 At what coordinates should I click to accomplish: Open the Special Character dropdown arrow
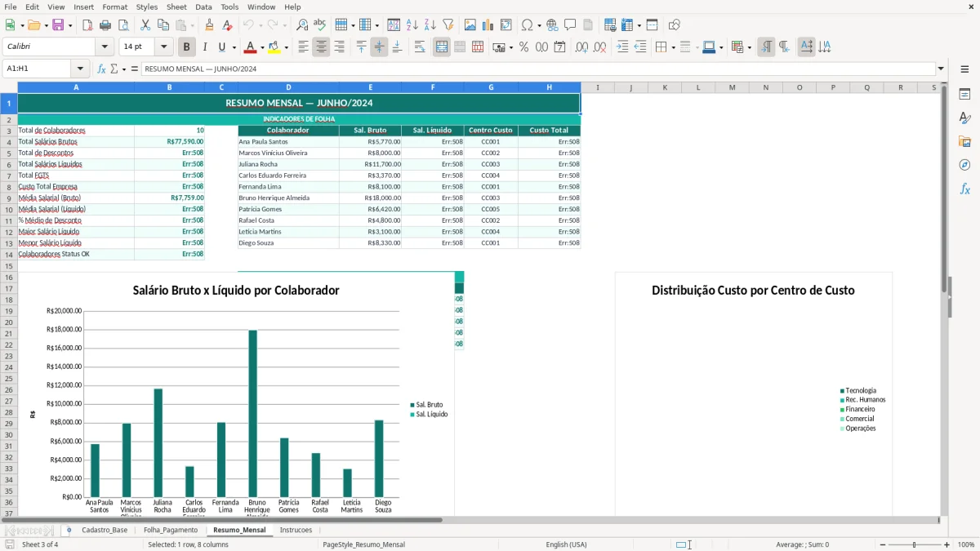(x=539, y=25)
